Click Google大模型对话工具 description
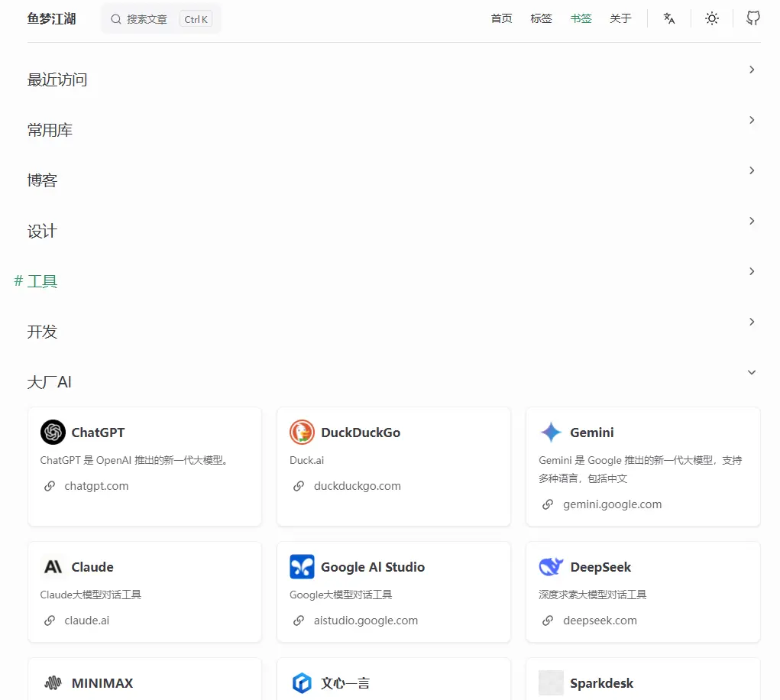This screenshot has width=780, height=700. tap(341, 595)
